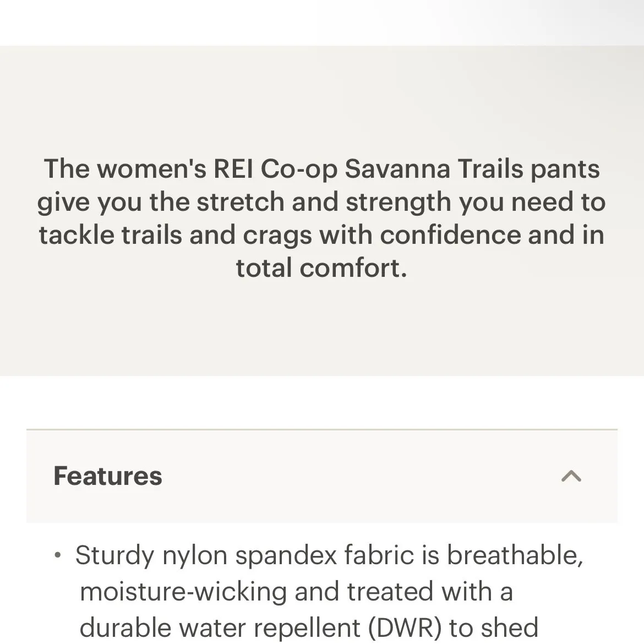
Task: Click the divider line above Features
Action: pos(322,429)
